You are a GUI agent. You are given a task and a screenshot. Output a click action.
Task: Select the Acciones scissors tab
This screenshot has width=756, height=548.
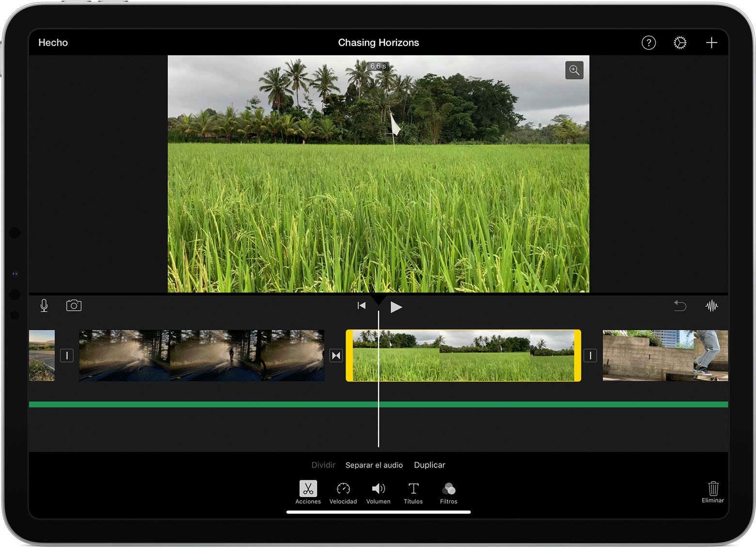click(x=308, y=492)
